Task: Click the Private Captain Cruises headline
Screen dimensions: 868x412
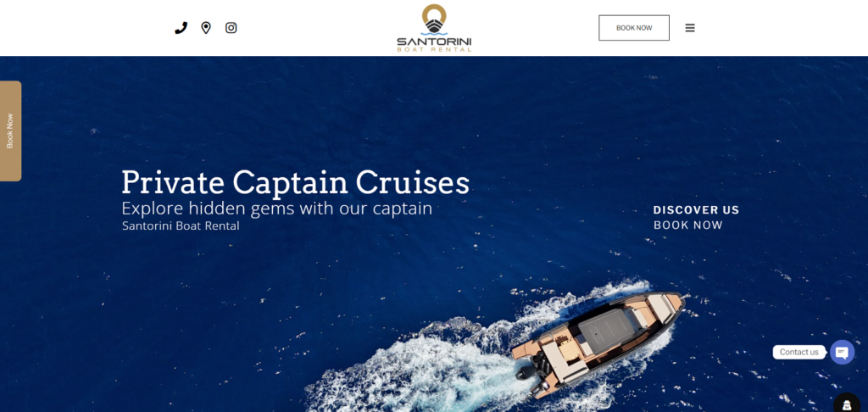Action: point(295,183)
